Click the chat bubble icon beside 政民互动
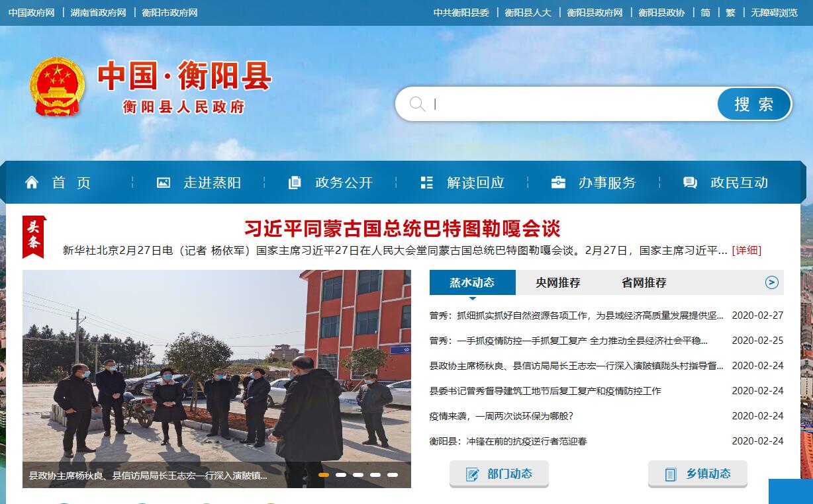Screen dimensions: 813x504 [690, 183]
